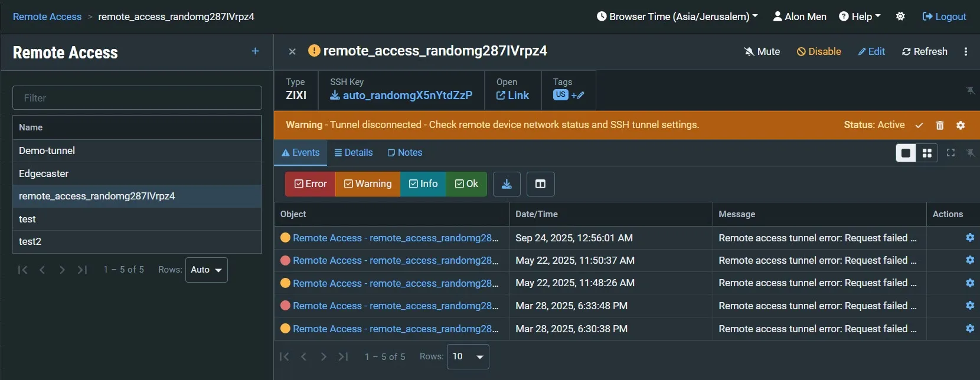Toggle the Error event filter
Screen dimensions: 980x380
click(x=311, y=184)
